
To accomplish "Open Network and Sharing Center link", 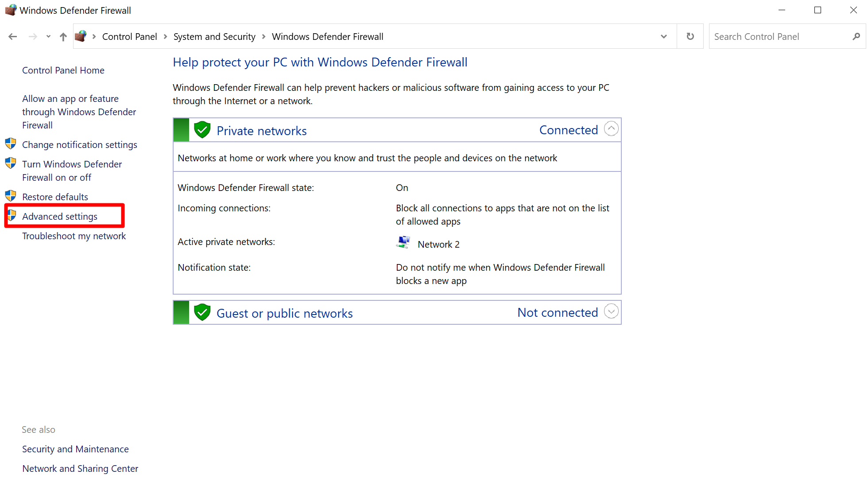I will [x=80, y=468].
